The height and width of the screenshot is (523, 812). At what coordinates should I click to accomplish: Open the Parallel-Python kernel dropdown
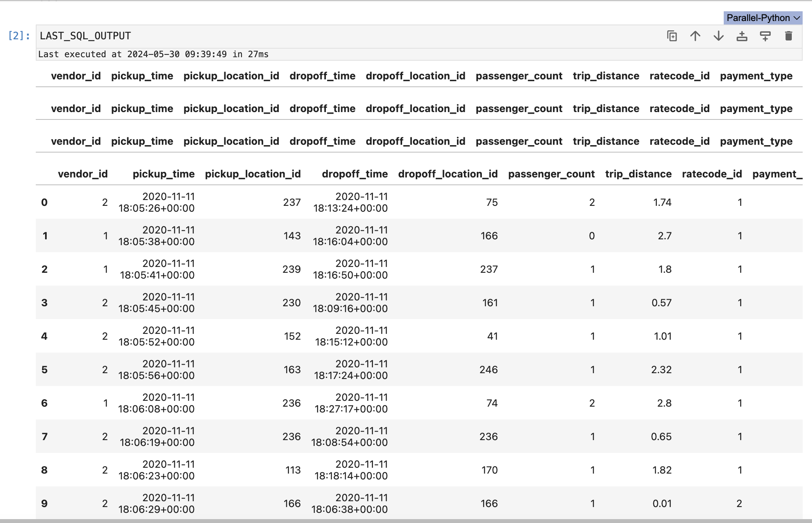763,18
